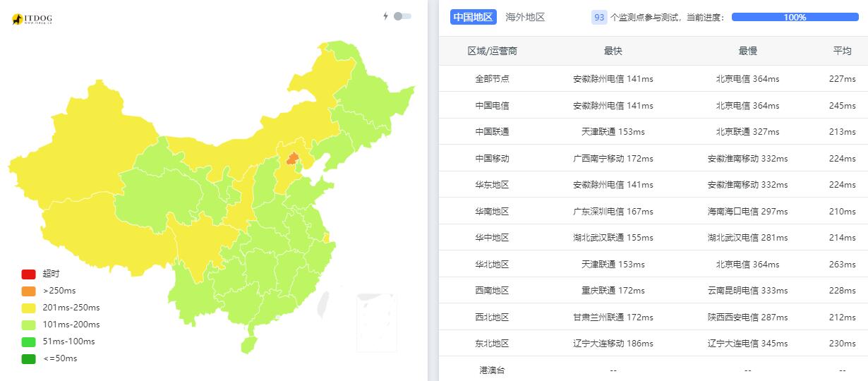Switch to the 海外地区 tab
This screenshot has width=868, height=381.
525,17
